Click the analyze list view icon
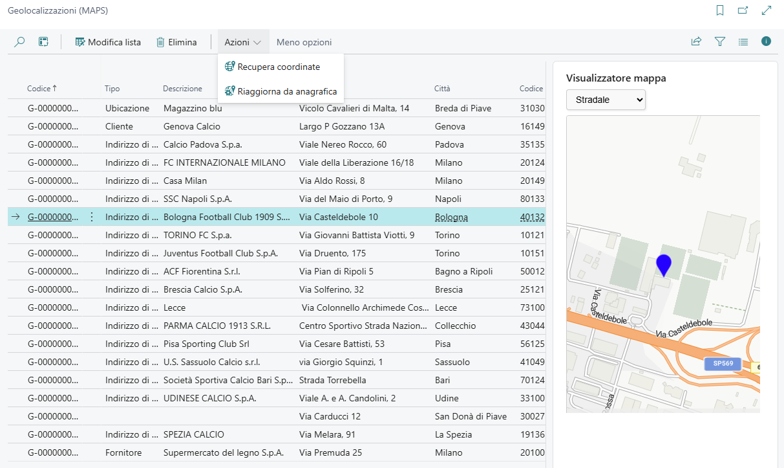 [44, 42]
